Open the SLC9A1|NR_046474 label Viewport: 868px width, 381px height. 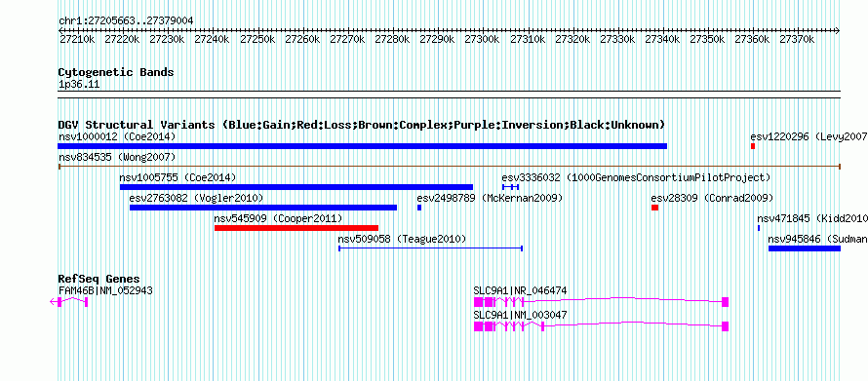(x=521, y=290)
